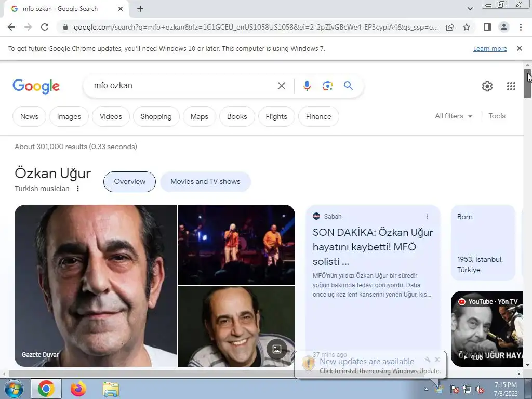Open Chrome's three-dot menu
The image size is (532, 399).
pos(521,27)
